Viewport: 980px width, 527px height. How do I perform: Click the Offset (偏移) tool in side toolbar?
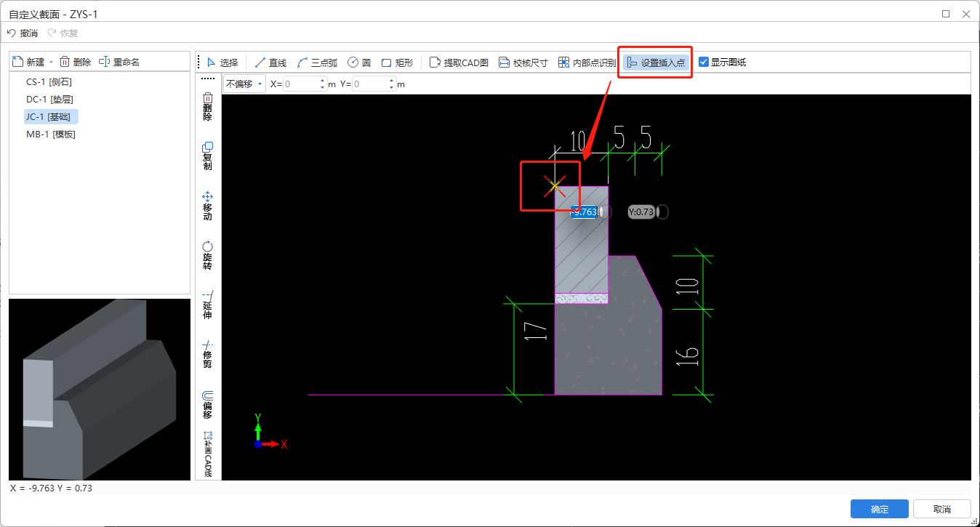pyautogui.click(x=207, y=404)
